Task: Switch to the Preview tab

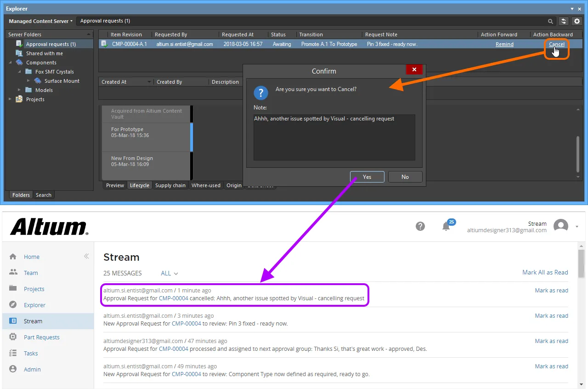Action: (115, 185)
